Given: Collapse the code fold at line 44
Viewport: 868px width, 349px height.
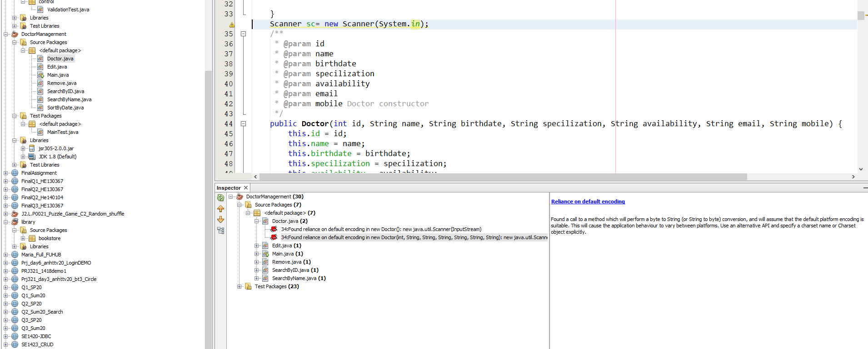Looking at the screenshot, I should pos(243,123).
